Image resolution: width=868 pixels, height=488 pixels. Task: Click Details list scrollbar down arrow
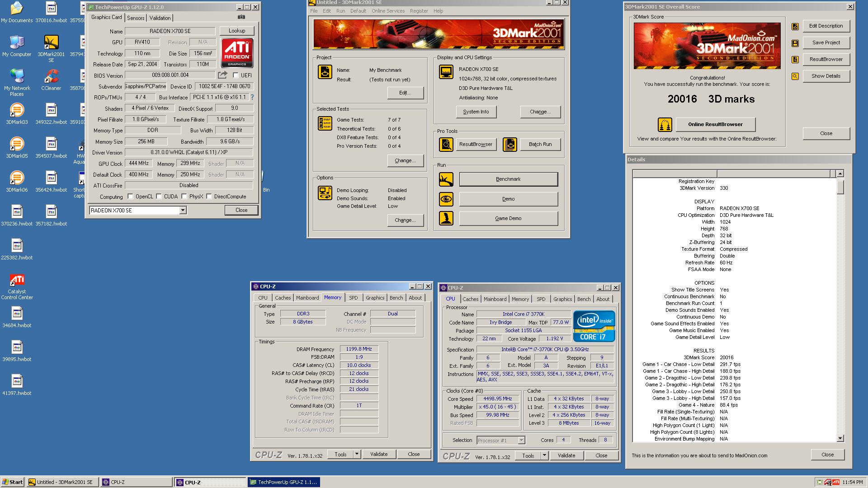click(840, 438)
